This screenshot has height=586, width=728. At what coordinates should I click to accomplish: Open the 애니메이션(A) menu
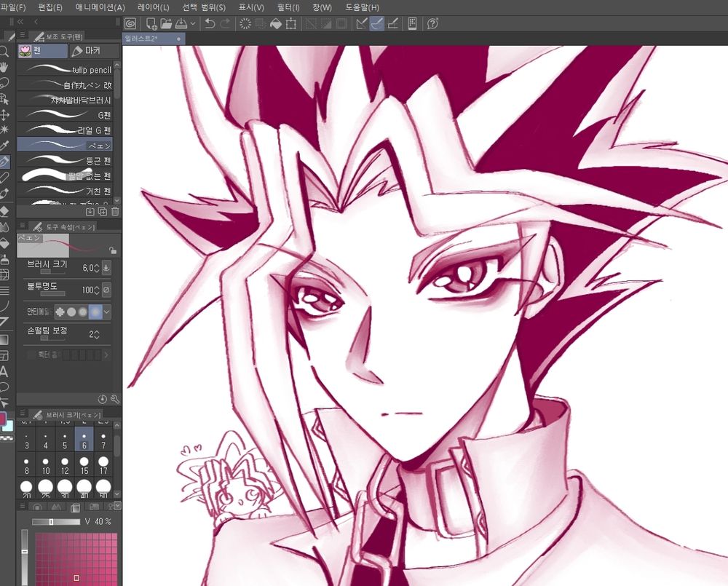pos(100,7)
